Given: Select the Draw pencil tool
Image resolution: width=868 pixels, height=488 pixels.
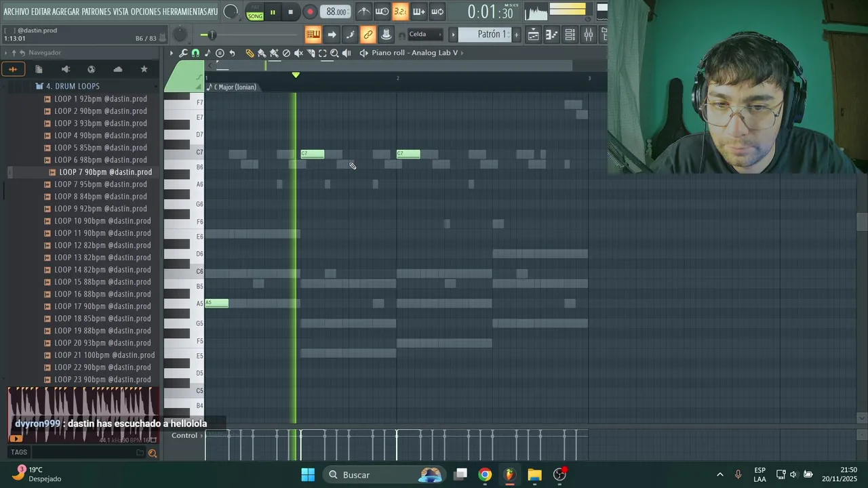Looking at the screenshot, I should (250, 53).
